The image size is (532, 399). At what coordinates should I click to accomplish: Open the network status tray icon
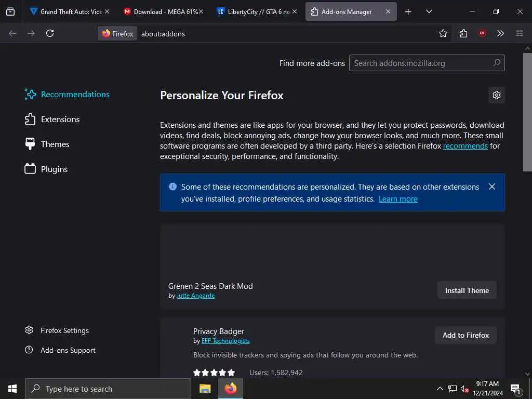(453, 389)
